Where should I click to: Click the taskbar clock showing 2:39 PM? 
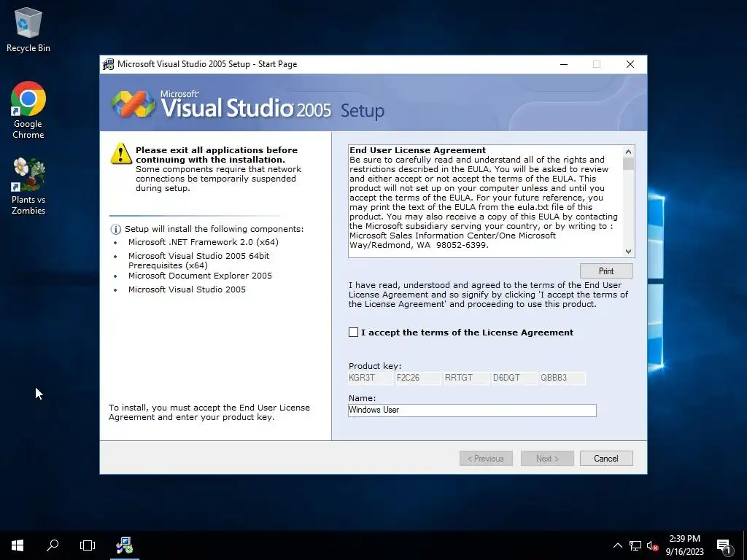click(x=684, y=545)
